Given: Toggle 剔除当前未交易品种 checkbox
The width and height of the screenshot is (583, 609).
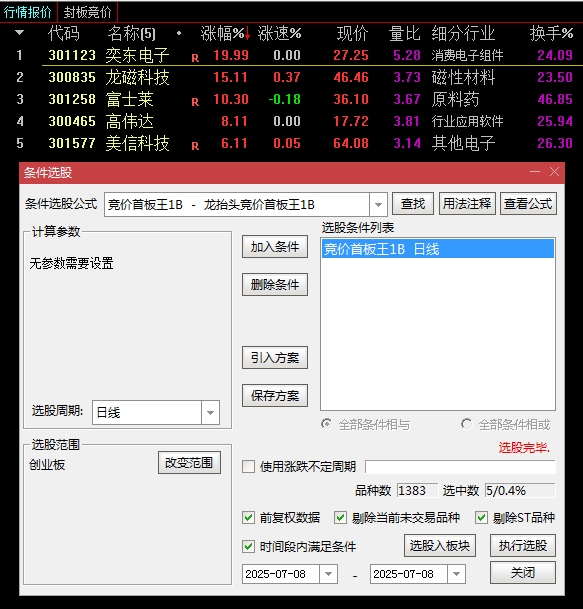Looking at the screenshot, I should (340, 517).
